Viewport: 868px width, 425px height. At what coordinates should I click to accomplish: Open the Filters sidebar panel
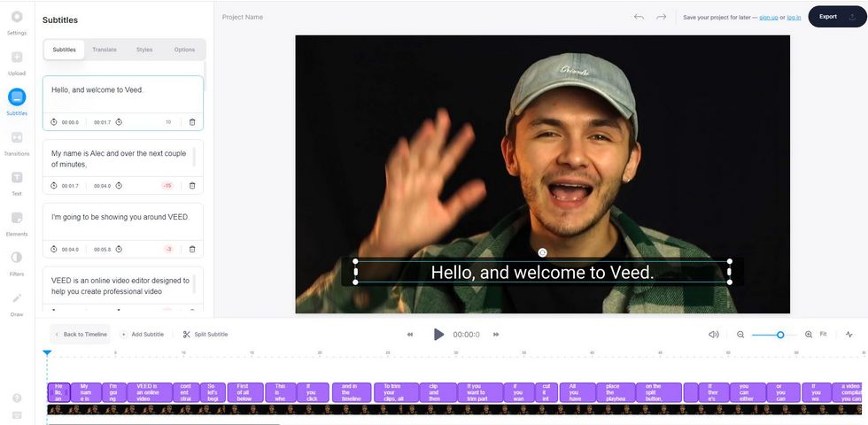(x=17, y=264)
